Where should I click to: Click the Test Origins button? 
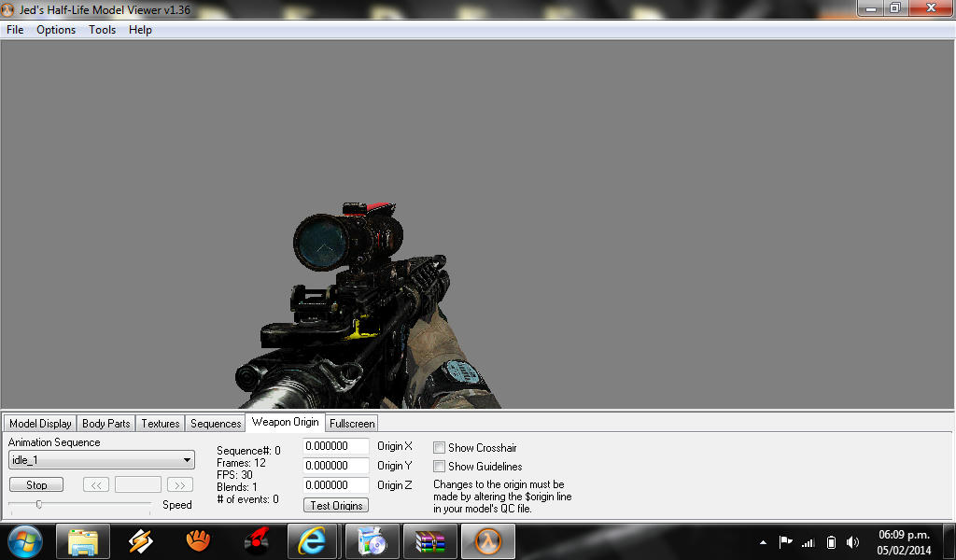point(336,505)
